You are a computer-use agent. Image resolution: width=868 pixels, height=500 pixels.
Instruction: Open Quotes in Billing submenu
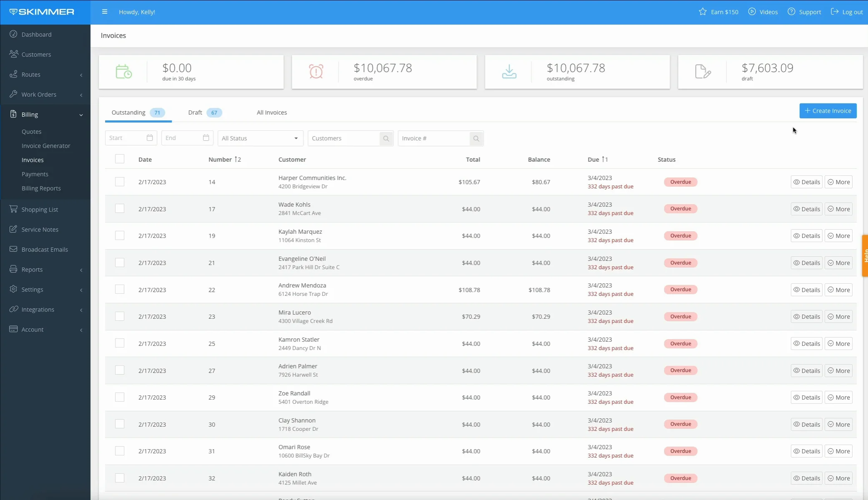(x=32, y=132)
